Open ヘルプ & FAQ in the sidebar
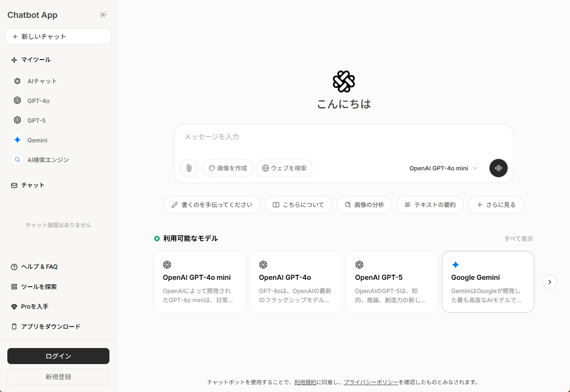Image resolution: width=570 pixels, height=392 pixels. pos(58,267)
